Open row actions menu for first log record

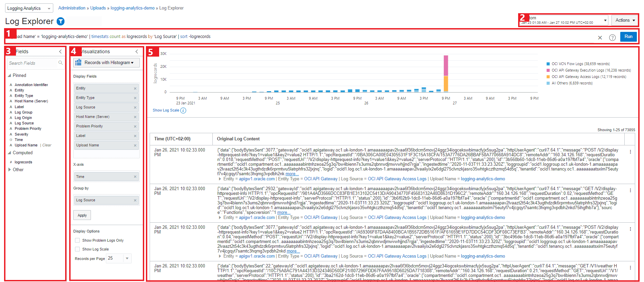(x=630, y=152)
